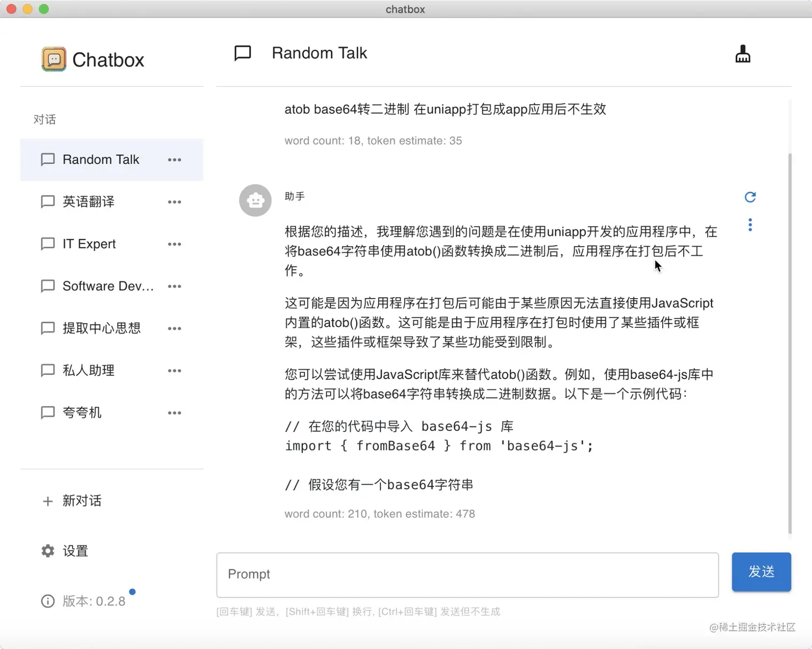Click the green macOS fullscreen button

pyautogui.click(x=44, y=9)
